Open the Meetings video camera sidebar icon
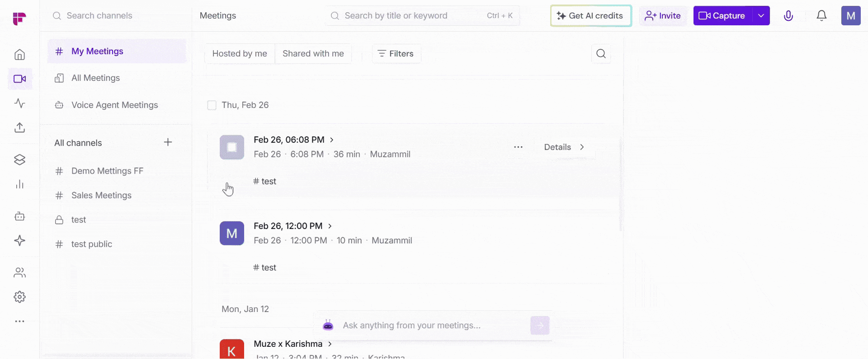The image size is (868, 359). coord(20,79)
